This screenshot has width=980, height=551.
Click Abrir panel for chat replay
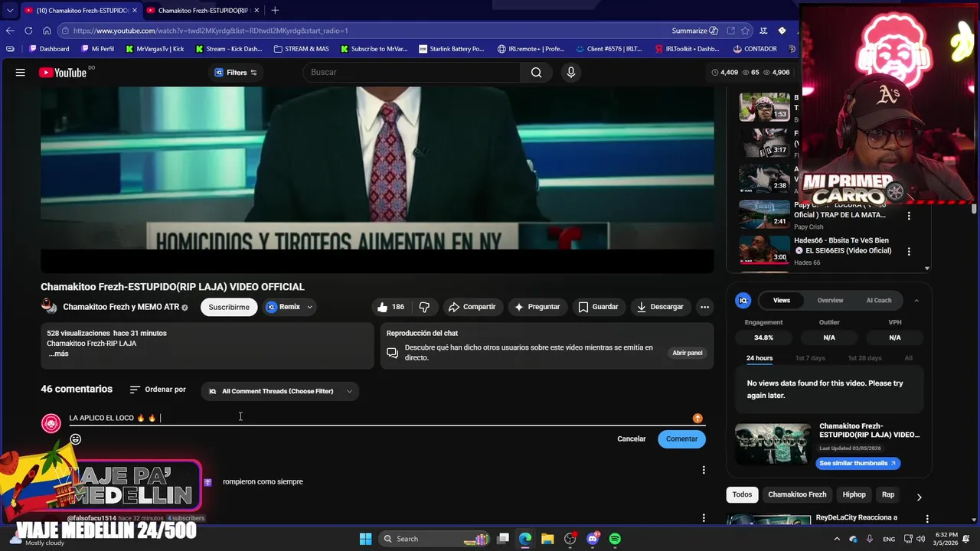click(x=688, y=353)
